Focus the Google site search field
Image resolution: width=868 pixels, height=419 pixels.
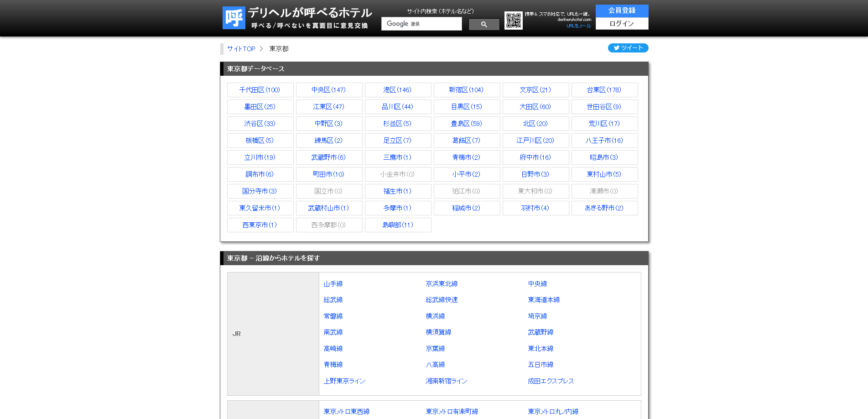421,24
